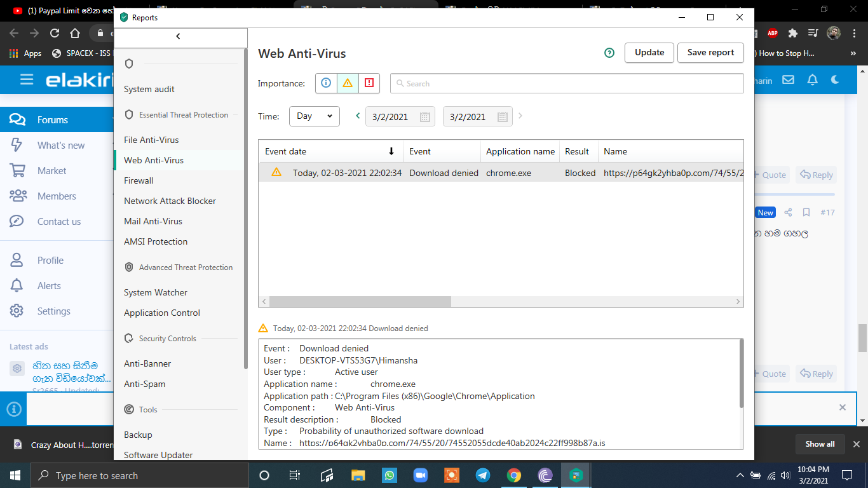Click Chrome's home icon
The height and width of the screenshot is (488, 868).
click(x=75, y=33)
